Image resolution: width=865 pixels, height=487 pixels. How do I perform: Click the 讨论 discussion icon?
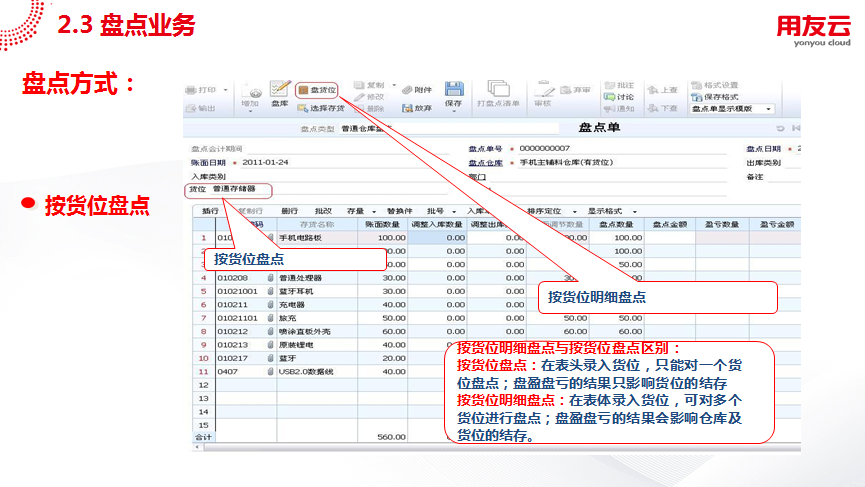point(610,97)
